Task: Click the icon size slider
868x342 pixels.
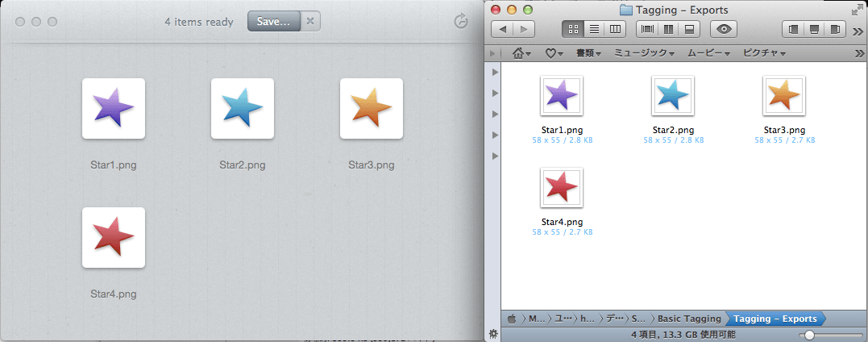Action: point(809,334)
